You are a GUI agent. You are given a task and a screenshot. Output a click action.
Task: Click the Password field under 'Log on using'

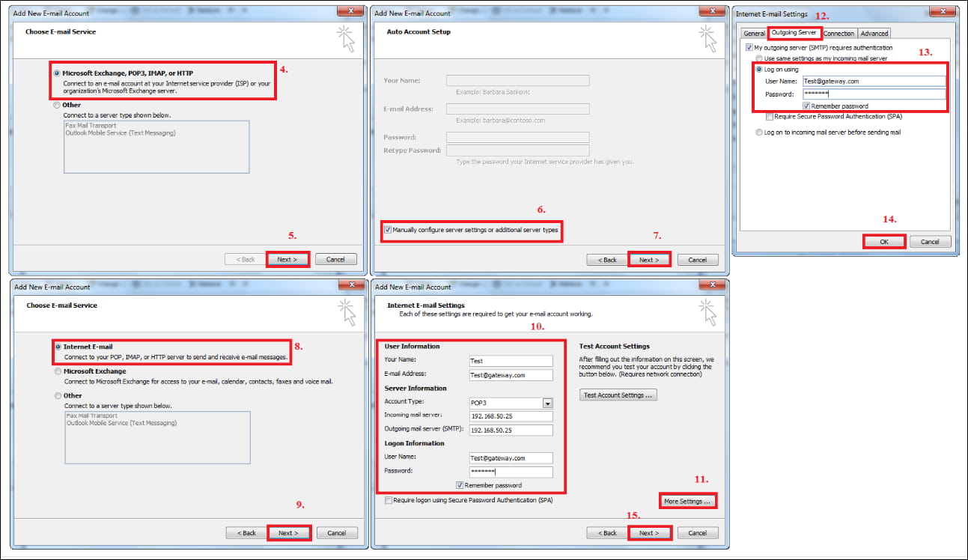874,94
